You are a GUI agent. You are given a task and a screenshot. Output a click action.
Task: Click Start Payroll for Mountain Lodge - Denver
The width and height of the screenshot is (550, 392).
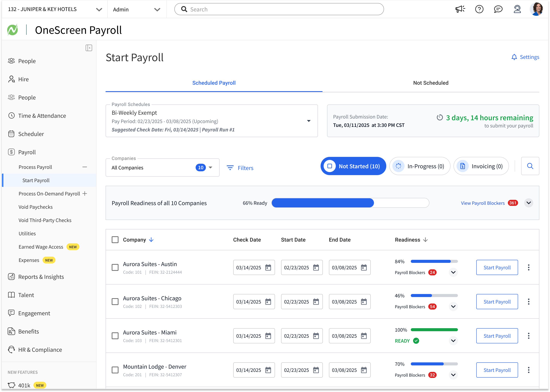pos(497,370)
